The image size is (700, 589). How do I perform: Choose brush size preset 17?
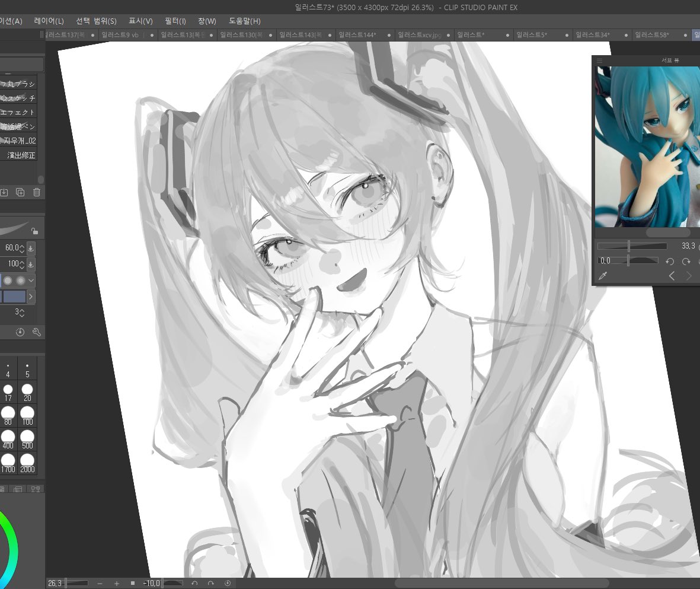click(8, 392)
